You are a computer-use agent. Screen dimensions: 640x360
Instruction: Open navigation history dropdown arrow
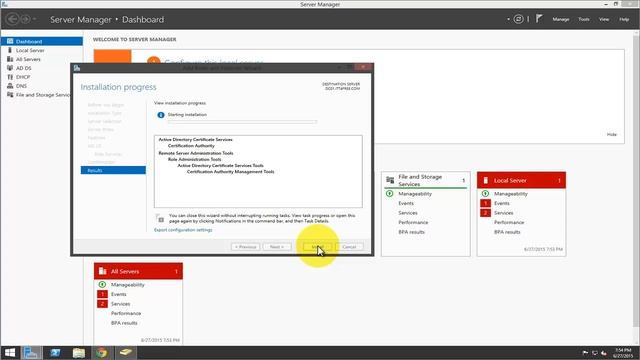pos(35,19)
